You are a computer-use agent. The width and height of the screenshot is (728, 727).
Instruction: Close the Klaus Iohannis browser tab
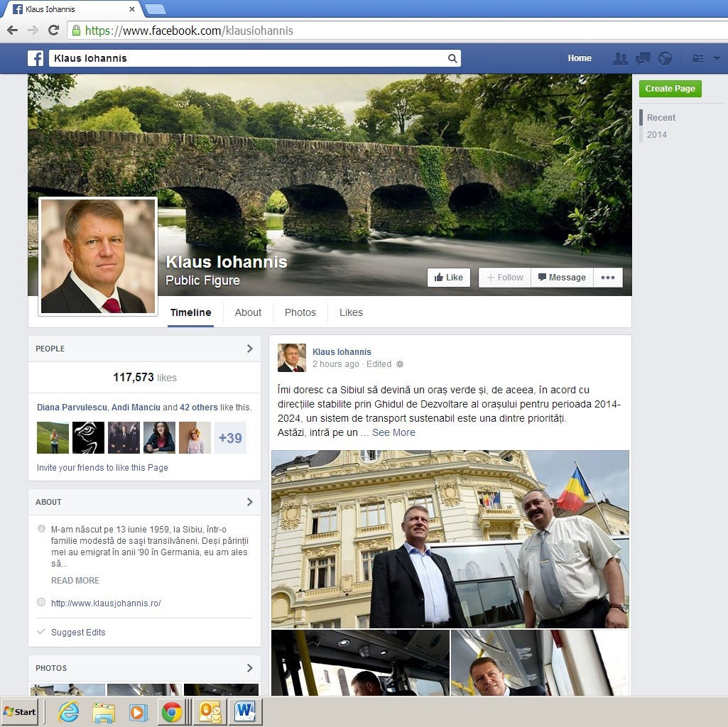pos(132,9)
